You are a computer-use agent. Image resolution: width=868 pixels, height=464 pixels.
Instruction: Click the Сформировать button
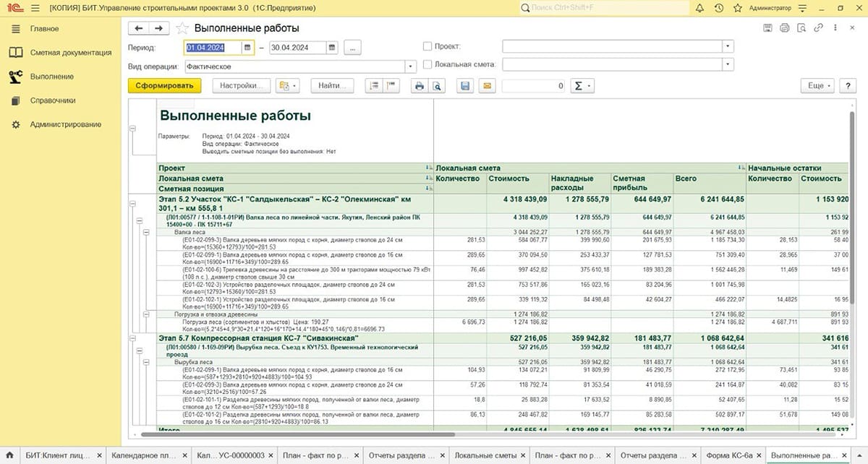[x=166, y=85]
